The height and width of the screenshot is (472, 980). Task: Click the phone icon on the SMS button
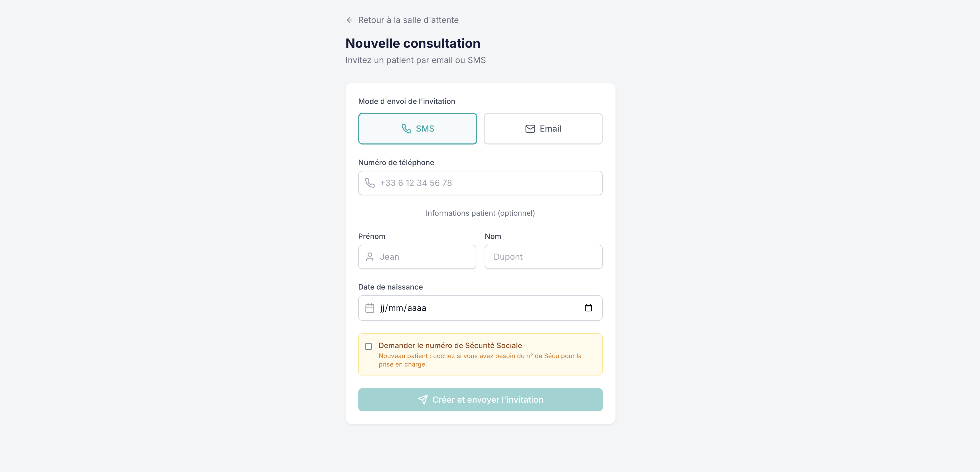click(x=407, y=129)
